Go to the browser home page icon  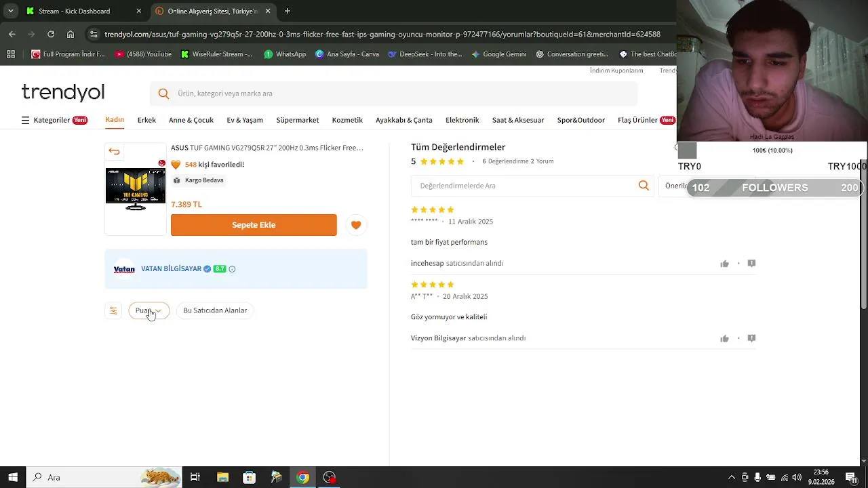[x=71, y=34]
